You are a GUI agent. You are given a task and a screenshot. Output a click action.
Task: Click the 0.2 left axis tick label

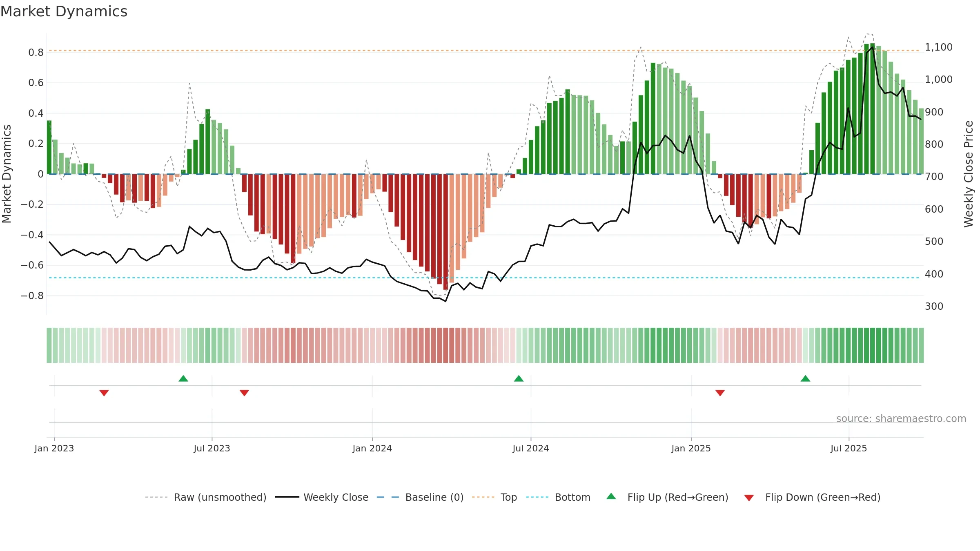[36, 144]
